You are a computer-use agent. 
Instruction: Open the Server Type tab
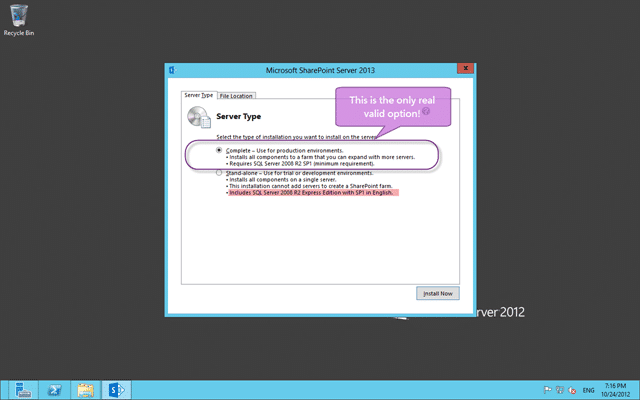point(199,95)
